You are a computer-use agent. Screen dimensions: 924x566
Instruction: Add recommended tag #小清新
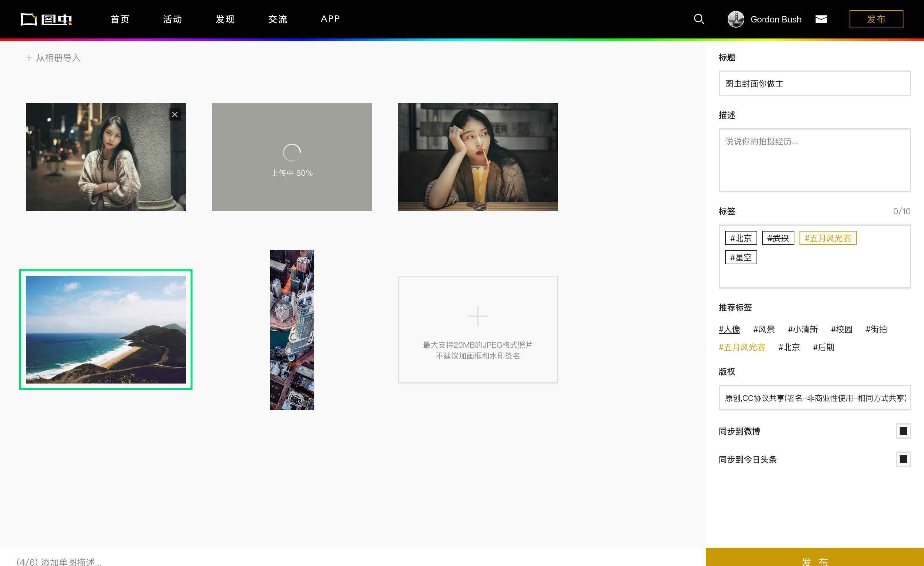tap(802, 329)
